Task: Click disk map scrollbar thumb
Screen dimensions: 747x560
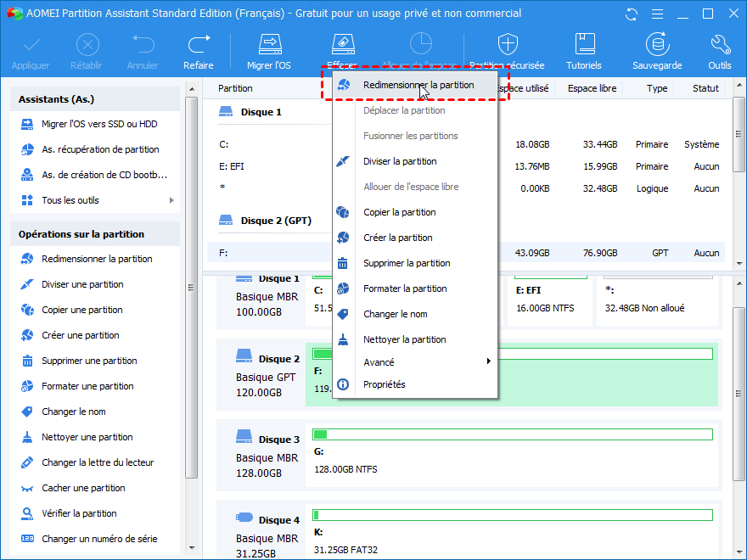Action: click(739, 394)
